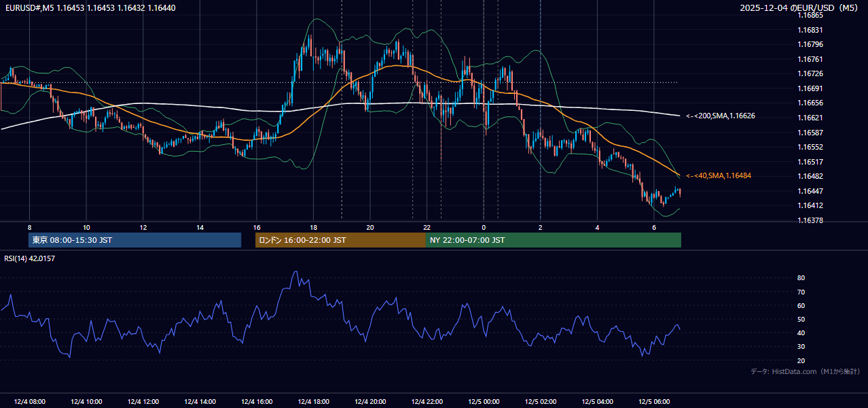Click the RSI axis level 60
This screenshot has width=868, height=408.
[x=801, y=305]
